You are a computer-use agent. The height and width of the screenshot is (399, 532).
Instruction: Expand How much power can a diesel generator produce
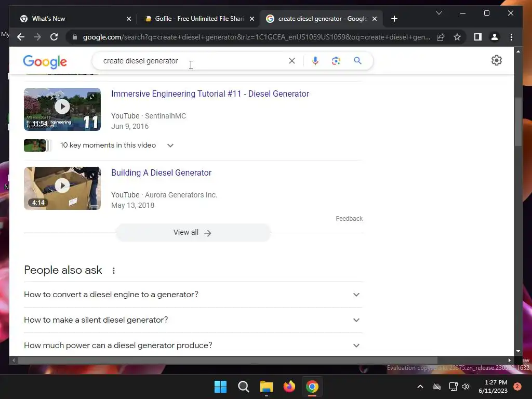(193, 345)
